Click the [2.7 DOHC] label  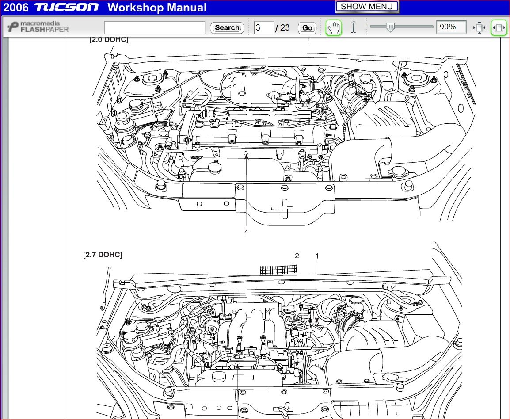click(x=103, y=255)
